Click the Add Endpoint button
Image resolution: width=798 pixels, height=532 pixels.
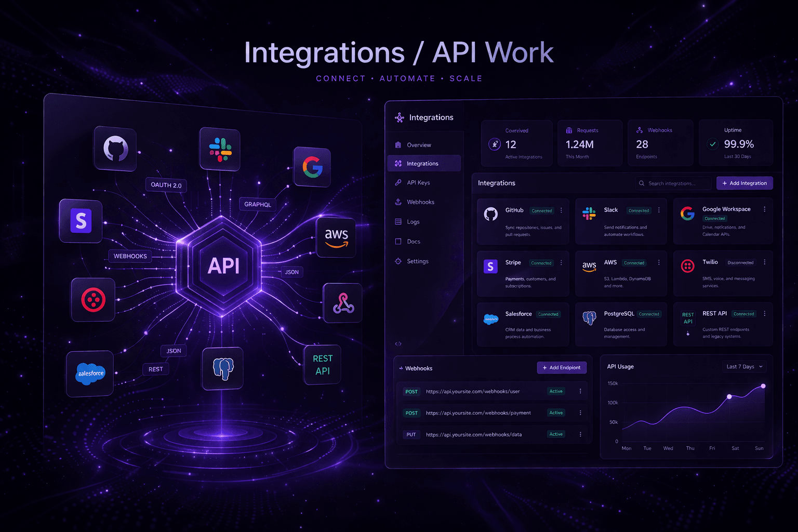562,367
